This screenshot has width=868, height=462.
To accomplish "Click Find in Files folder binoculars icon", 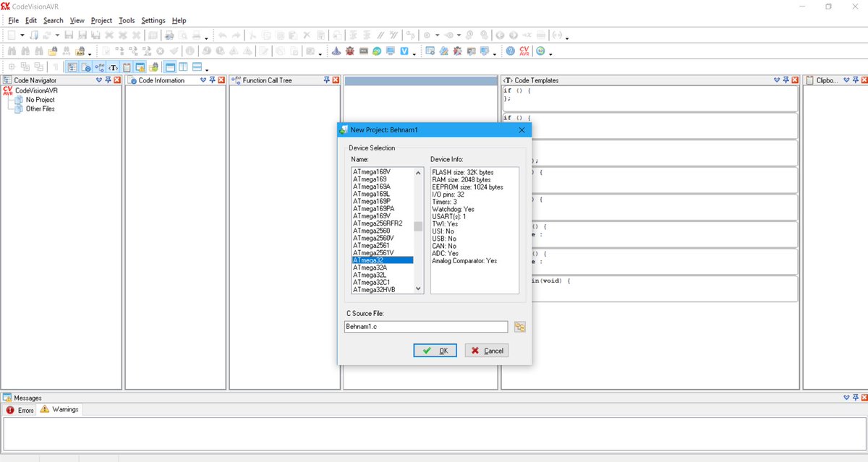I will coord(52,51).
